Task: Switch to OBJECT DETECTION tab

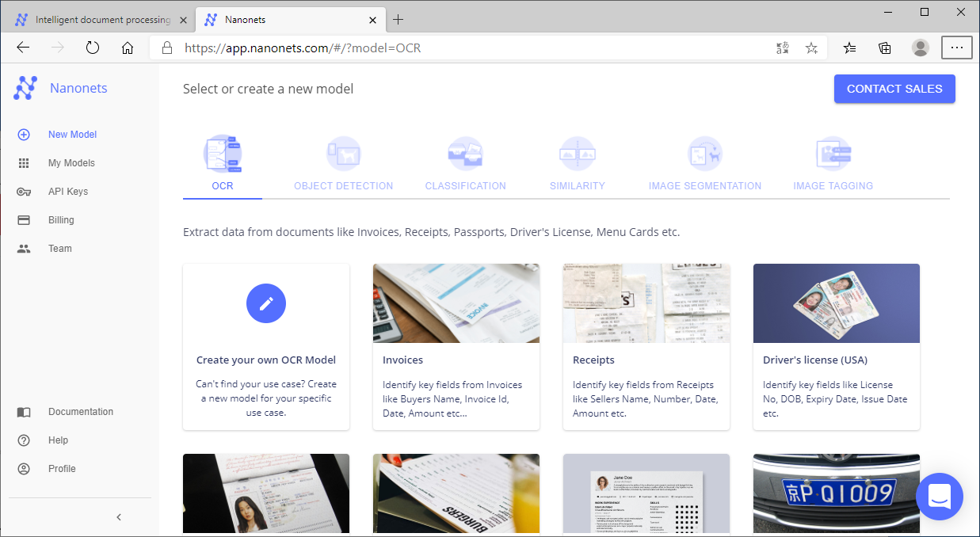Action: [x=344, y=186]
